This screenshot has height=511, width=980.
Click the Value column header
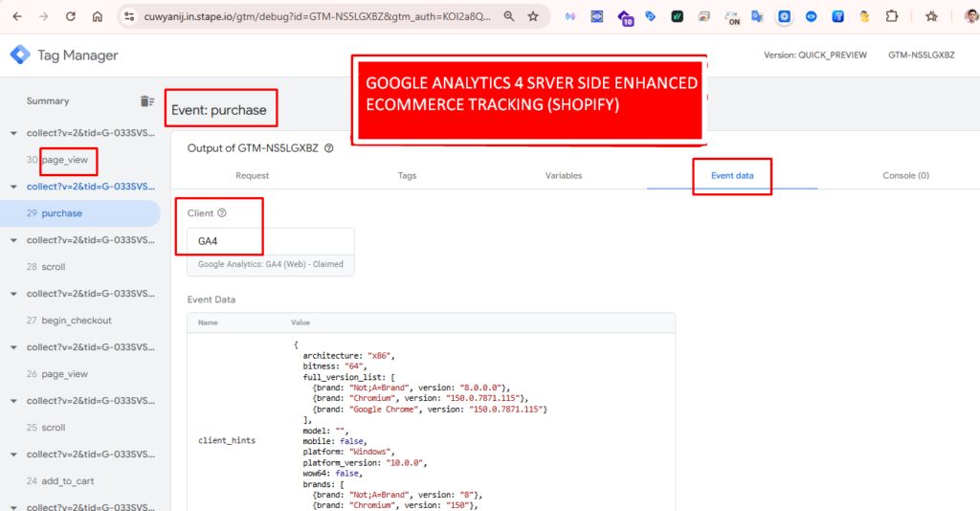(300, 322)
